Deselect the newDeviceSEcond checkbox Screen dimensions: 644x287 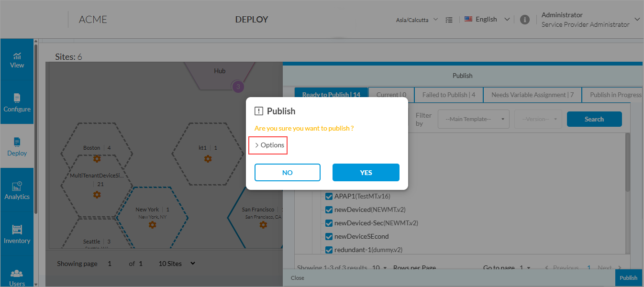329,236
